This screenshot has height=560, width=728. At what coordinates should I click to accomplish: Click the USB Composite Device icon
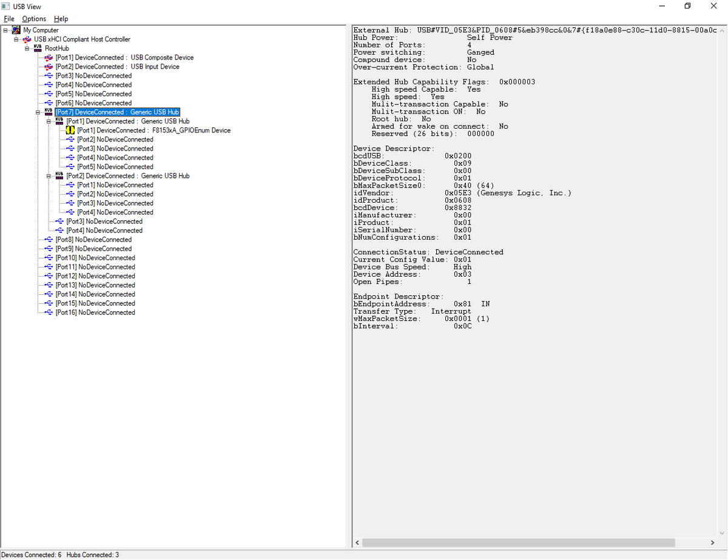click(x=49, y=57)
